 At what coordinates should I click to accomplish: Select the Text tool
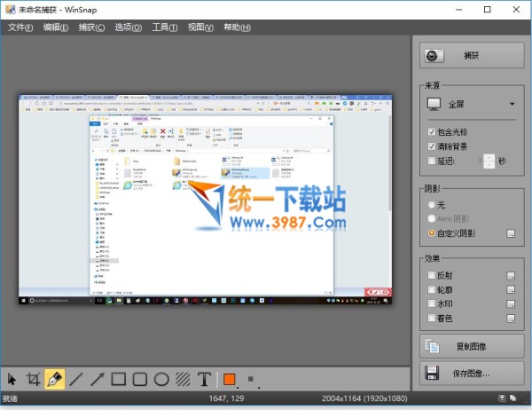(x=204, y=379)
